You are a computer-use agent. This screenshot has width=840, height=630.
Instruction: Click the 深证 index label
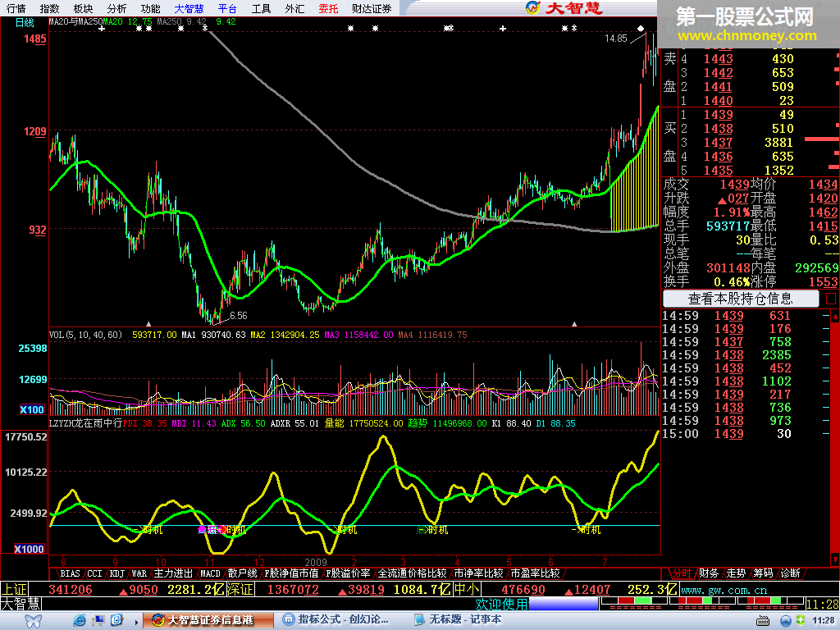click(240, 590)
